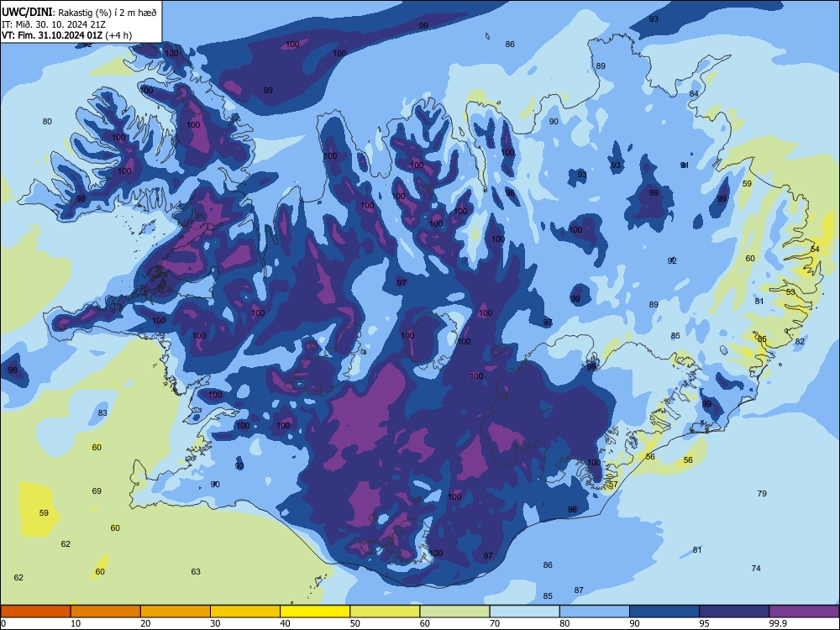The width and height of the screenshot is (840, 630).
Task: Select the medium blue 90–95 legend swatch
Action: point(664,612)
